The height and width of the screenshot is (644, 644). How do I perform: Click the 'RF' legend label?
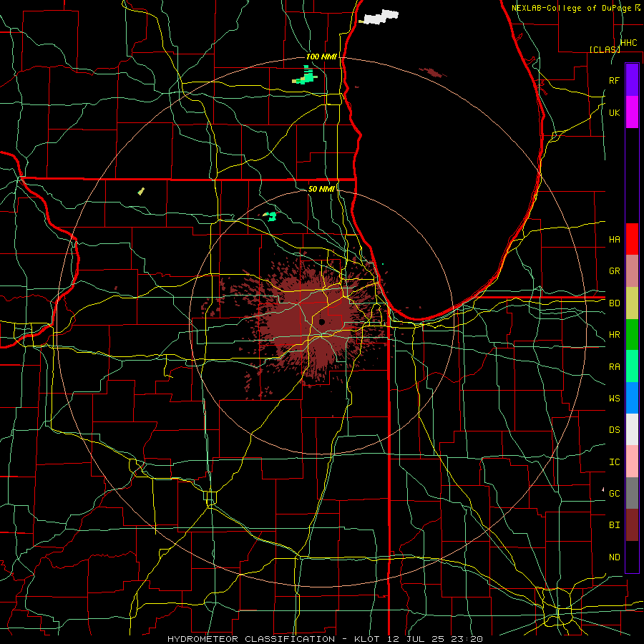click(x=614, y=80)
